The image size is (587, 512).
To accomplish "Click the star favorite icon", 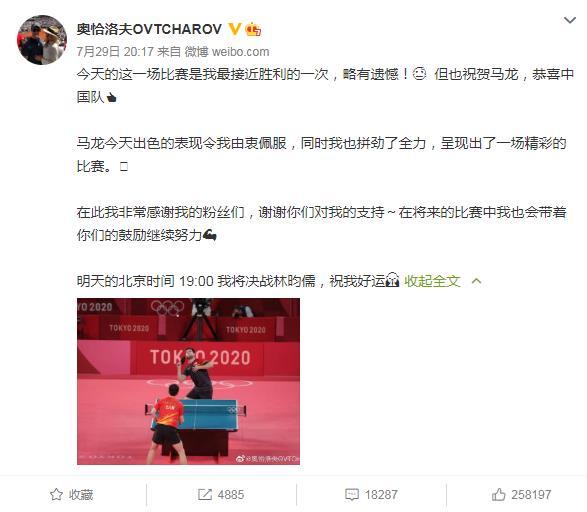I will (57, 494).
